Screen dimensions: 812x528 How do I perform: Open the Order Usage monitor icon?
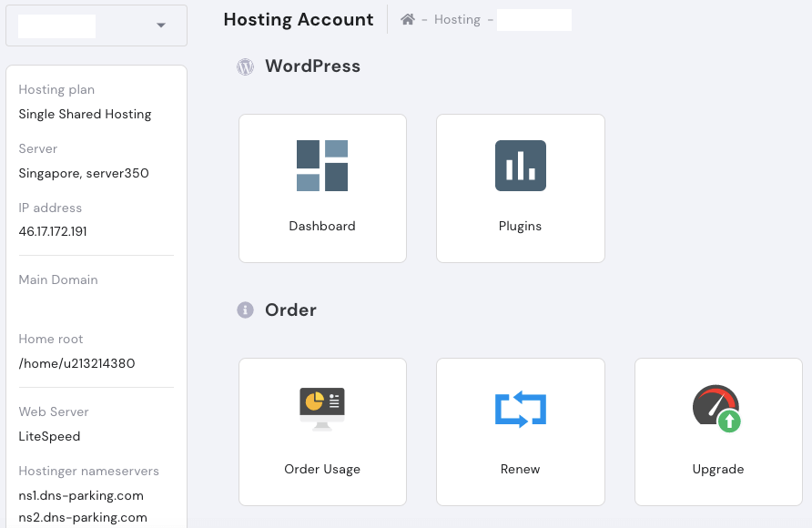pos(322,409)
